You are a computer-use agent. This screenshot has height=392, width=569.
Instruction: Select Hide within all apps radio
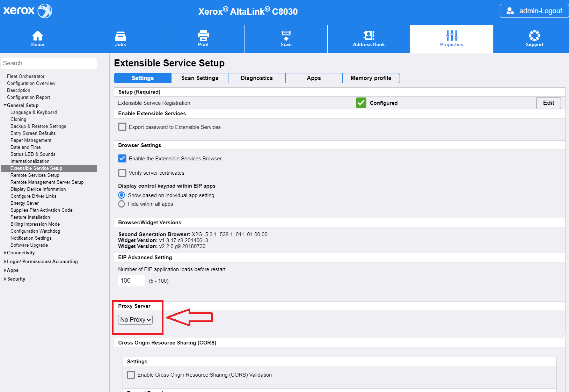click(122, 204)
